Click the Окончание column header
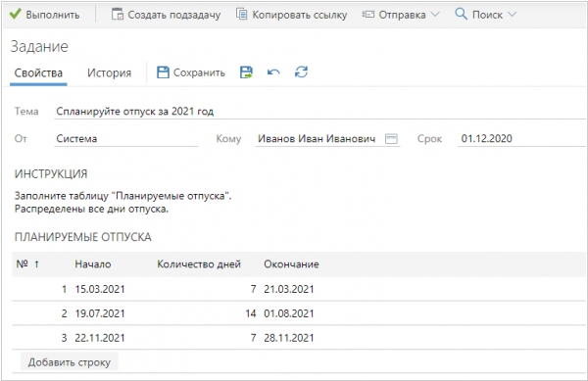Screen dimensions: 588x381 (x=291, y=264)
